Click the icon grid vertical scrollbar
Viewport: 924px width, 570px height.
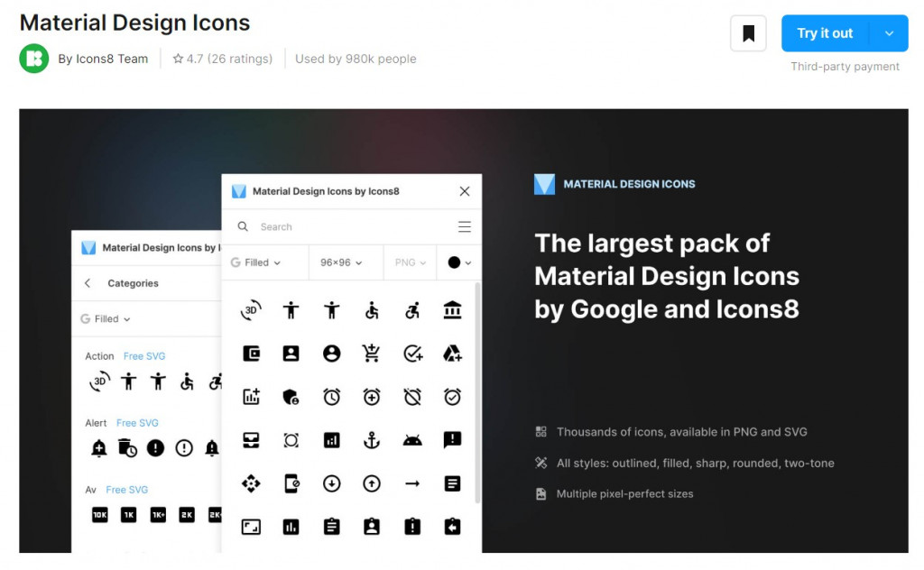(x=477, y=392)
